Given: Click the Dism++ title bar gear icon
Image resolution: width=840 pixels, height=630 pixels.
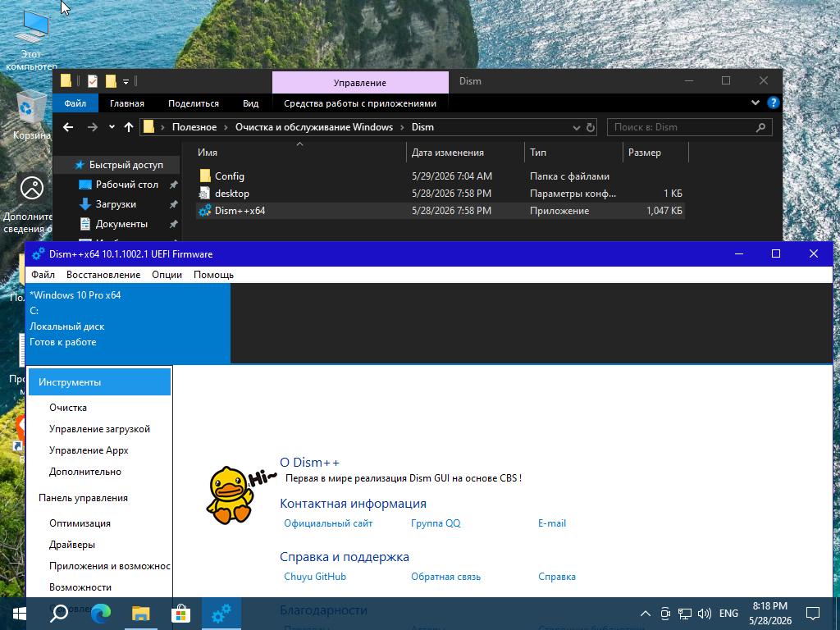Looking at the screenshot, I should coord(38,254).
